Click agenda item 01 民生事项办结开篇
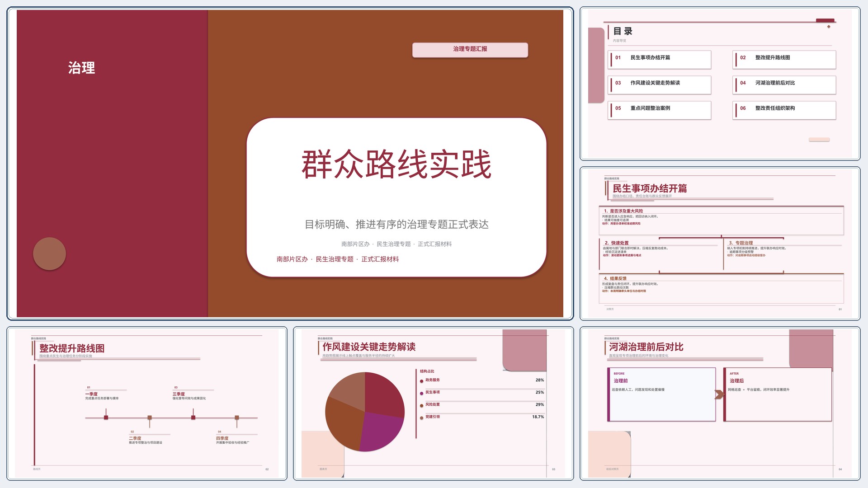The height and width of the screenshot is (488, 868). point(660,59)
